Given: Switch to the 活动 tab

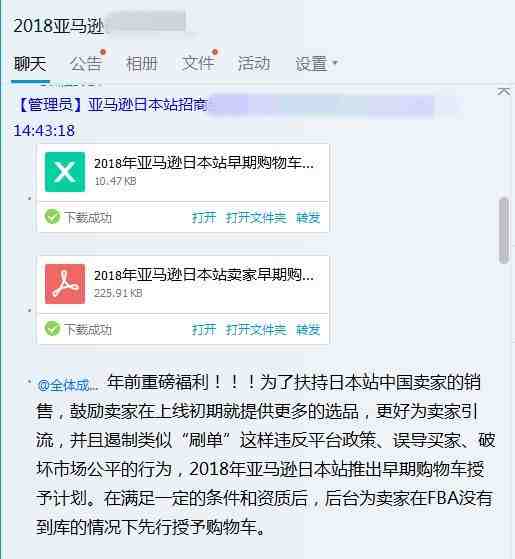Looking at the screenshot, I should click(254, 64).
